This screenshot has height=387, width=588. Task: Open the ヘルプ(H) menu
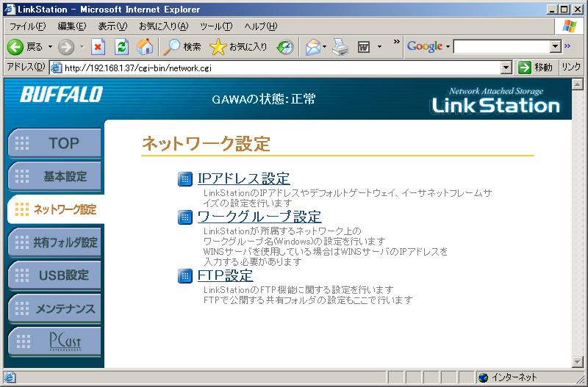[x=261, y=26]
